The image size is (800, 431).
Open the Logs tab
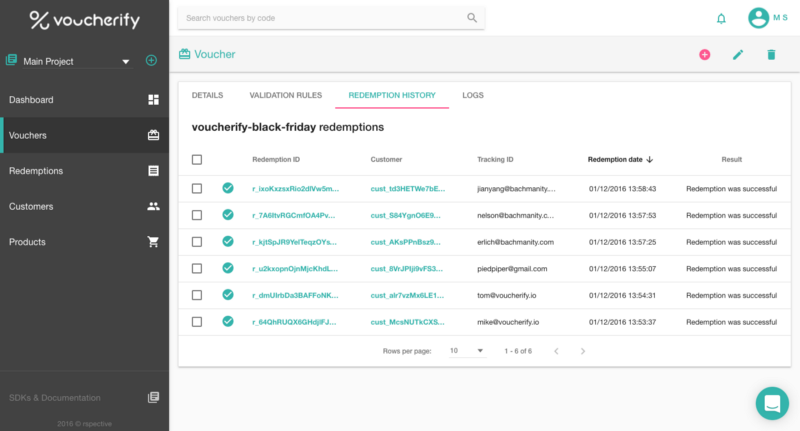click(x=472, y=95)
